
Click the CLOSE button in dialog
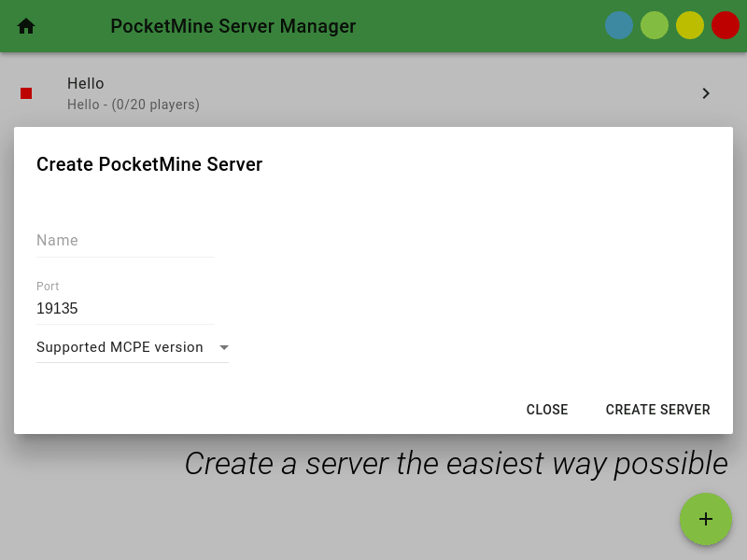(x=547, y=410)
